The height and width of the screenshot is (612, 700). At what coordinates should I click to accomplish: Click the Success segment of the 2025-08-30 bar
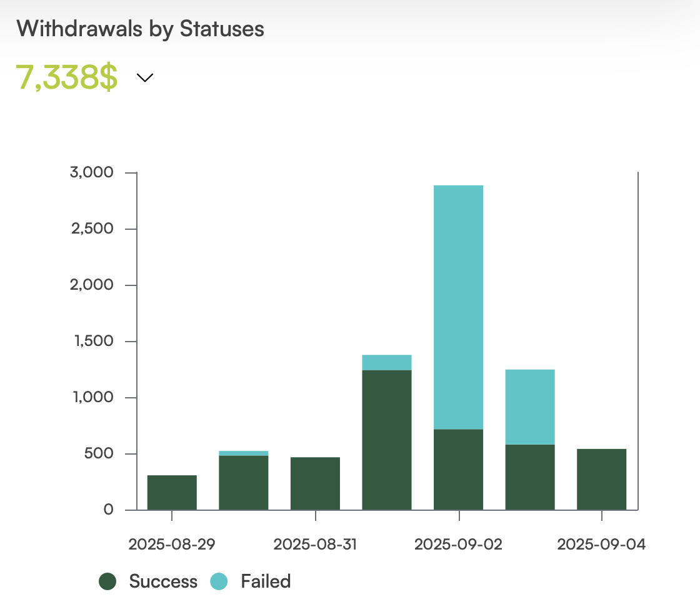[x=243, y=483]
